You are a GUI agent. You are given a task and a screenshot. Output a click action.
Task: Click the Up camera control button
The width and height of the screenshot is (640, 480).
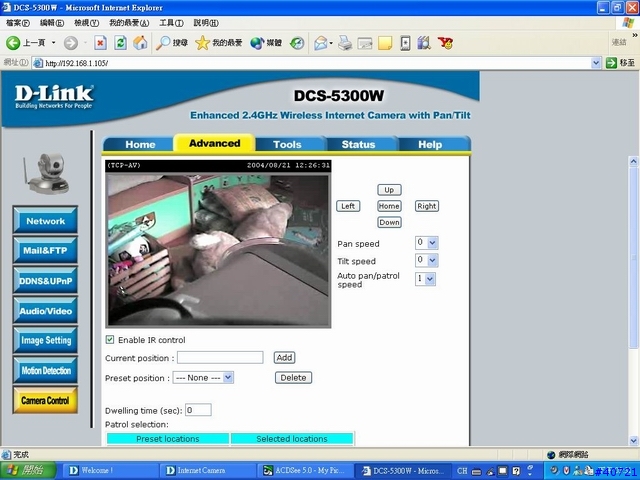click(389, 190)
